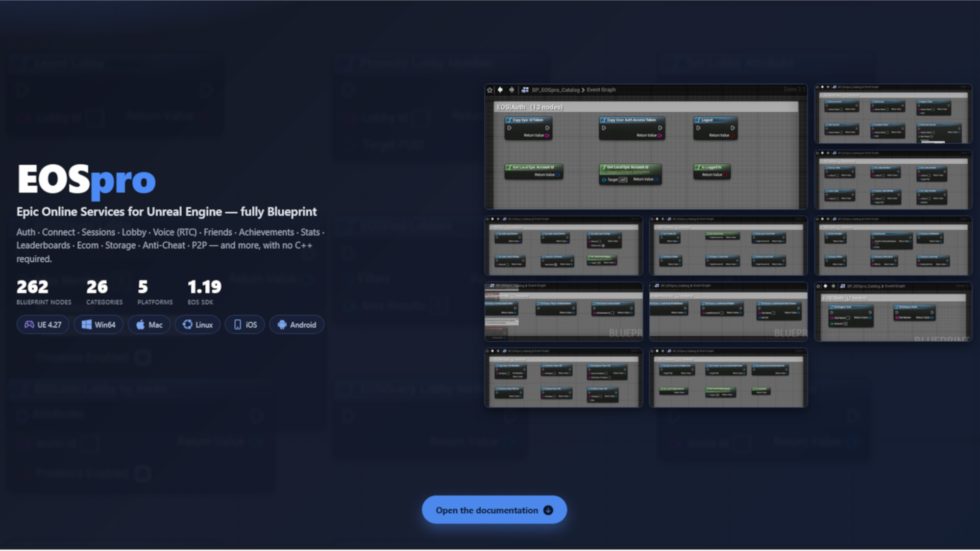Viewport: 980px width, 551px height.
Task: Select the Logout node header
Action: pos(715,120)
